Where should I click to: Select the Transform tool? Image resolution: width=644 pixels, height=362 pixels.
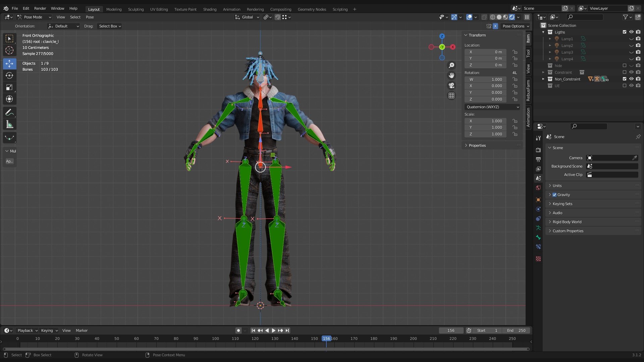(x=9, y=99)
